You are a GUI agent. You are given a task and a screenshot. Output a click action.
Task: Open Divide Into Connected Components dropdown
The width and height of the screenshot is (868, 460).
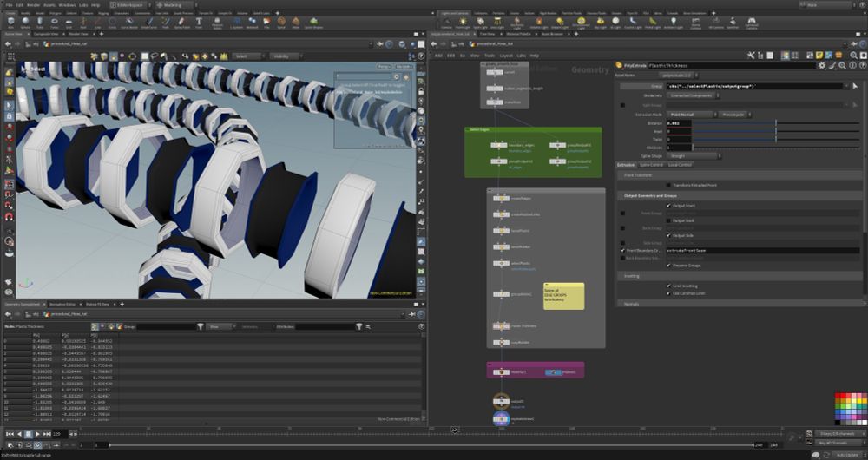tap(693, 95)
